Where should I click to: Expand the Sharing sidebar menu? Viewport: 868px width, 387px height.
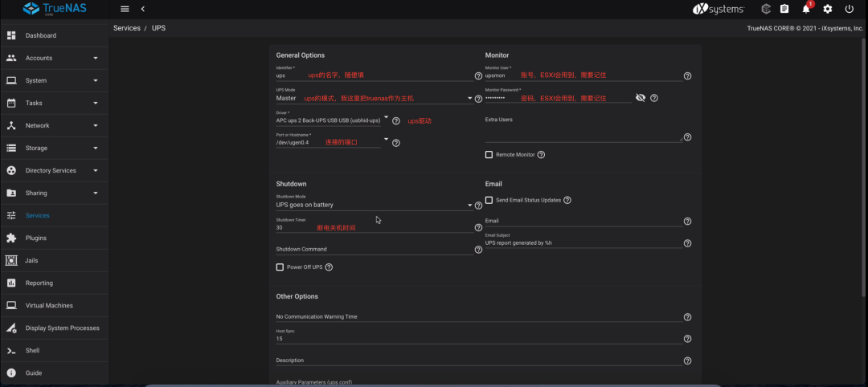click(55, 193)
